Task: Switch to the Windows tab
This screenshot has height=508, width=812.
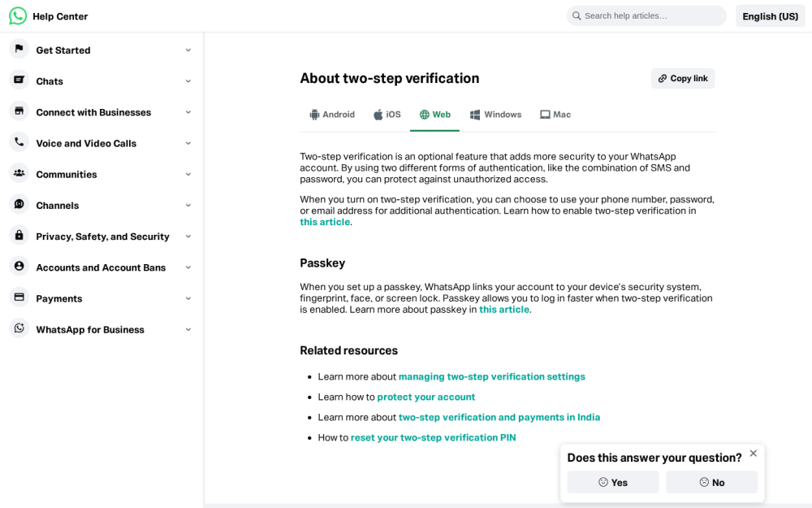Action: [x=495, y=115]
